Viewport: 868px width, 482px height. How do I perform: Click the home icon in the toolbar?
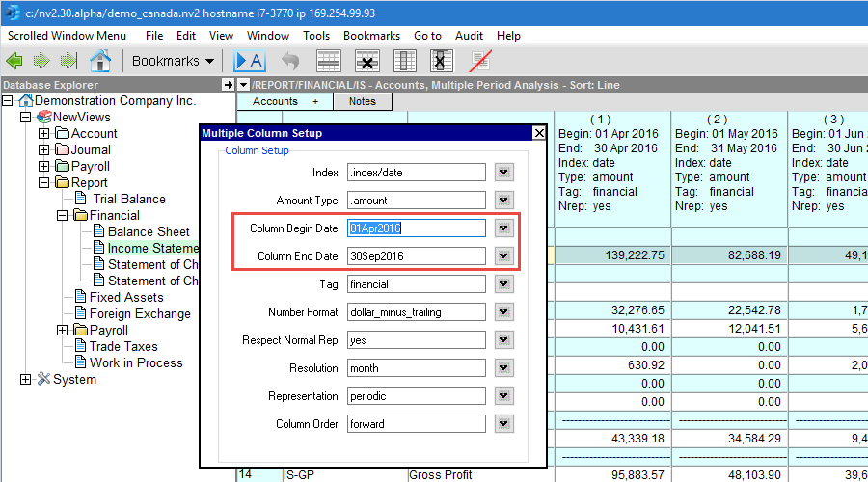coord(99,61)
